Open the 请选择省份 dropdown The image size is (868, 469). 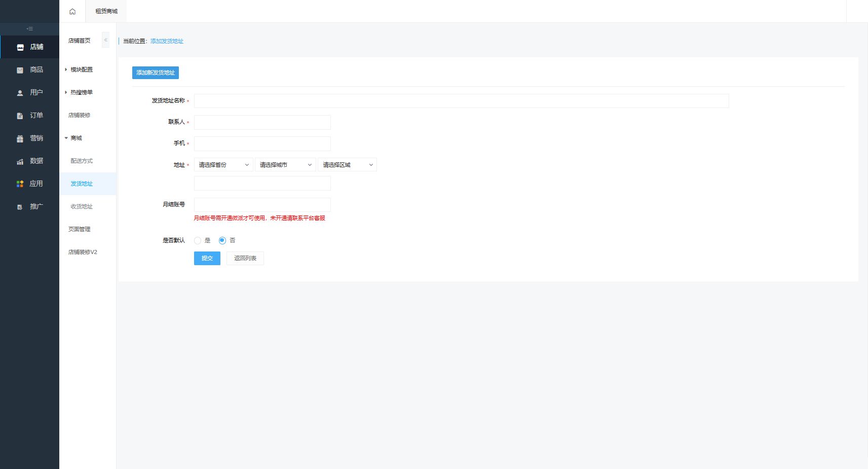tap(223, 165)
